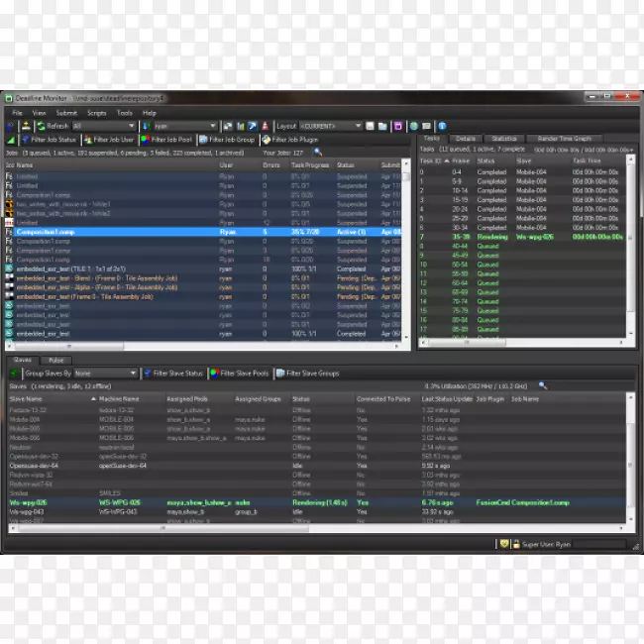The height and width of the screenshot is (644, 644).
Task: Open the View menu
Action: (39, 113)
